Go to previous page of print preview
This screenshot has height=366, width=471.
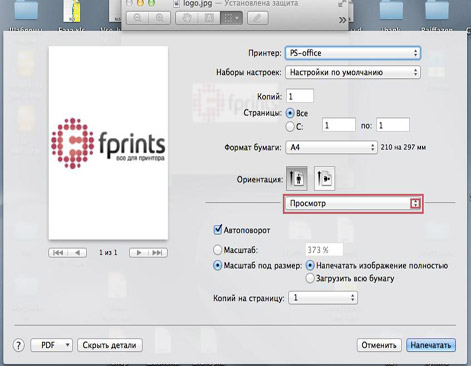(x=77, y=253)
